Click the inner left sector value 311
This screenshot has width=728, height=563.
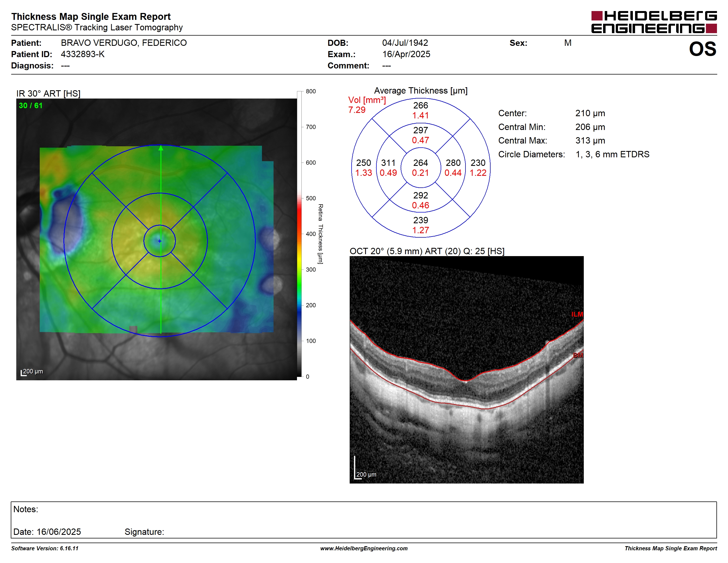(x=388, y=163)
